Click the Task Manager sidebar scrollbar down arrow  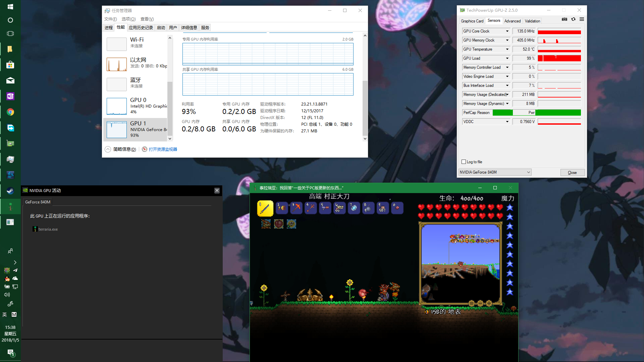click(x=170, y=138)
